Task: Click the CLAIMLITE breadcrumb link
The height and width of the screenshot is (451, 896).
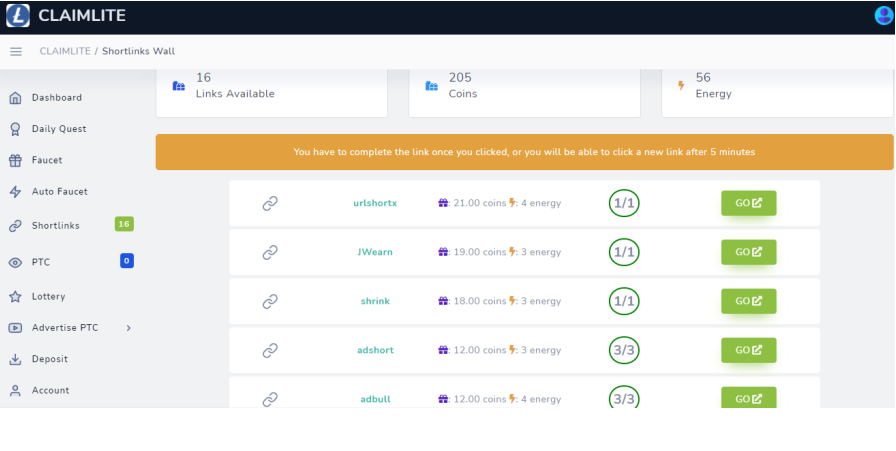Action: (x=65, y=51)
